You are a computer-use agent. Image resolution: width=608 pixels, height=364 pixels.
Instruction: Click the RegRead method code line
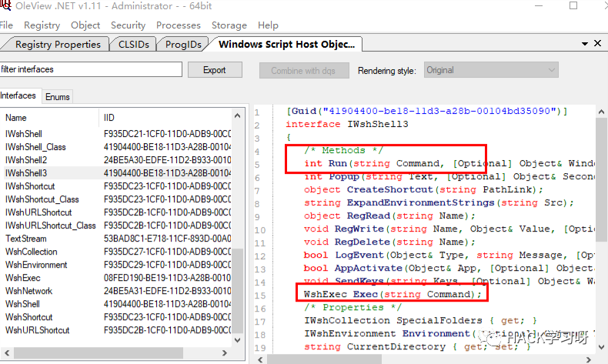tap(389, 216)
